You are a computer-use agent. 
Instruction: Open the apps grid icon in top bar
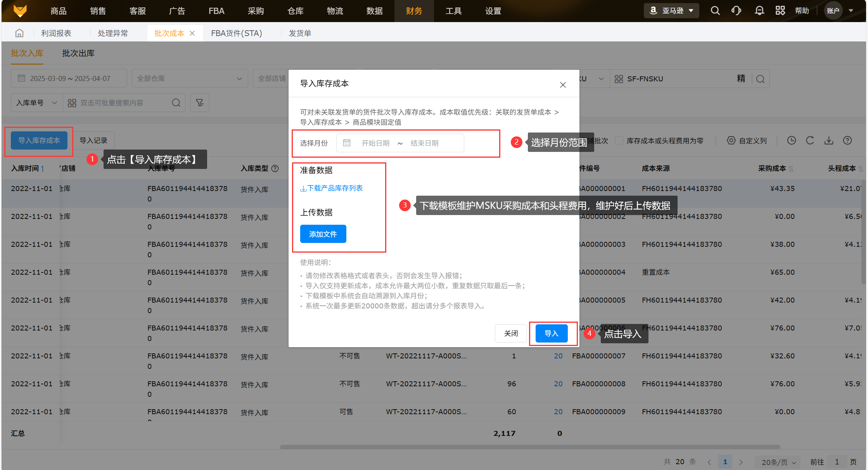(x=780, y=11)
